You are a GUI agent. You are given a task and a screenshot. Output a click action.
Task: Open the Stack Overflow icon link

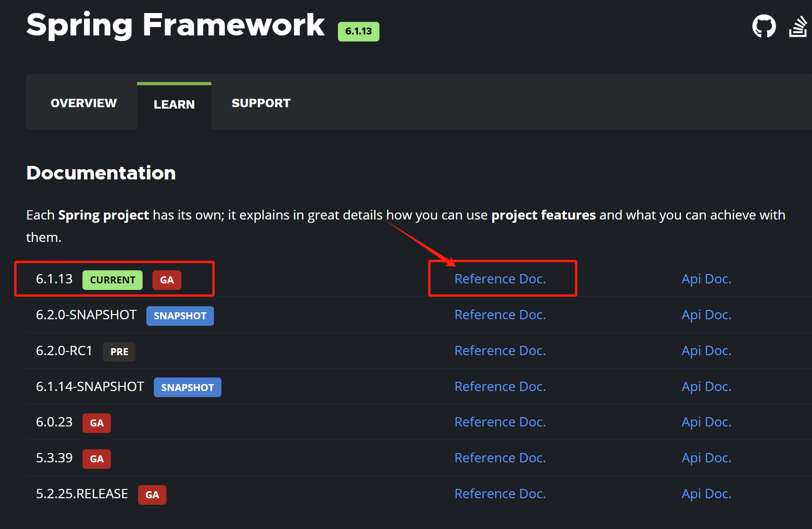tap(798, 26)
